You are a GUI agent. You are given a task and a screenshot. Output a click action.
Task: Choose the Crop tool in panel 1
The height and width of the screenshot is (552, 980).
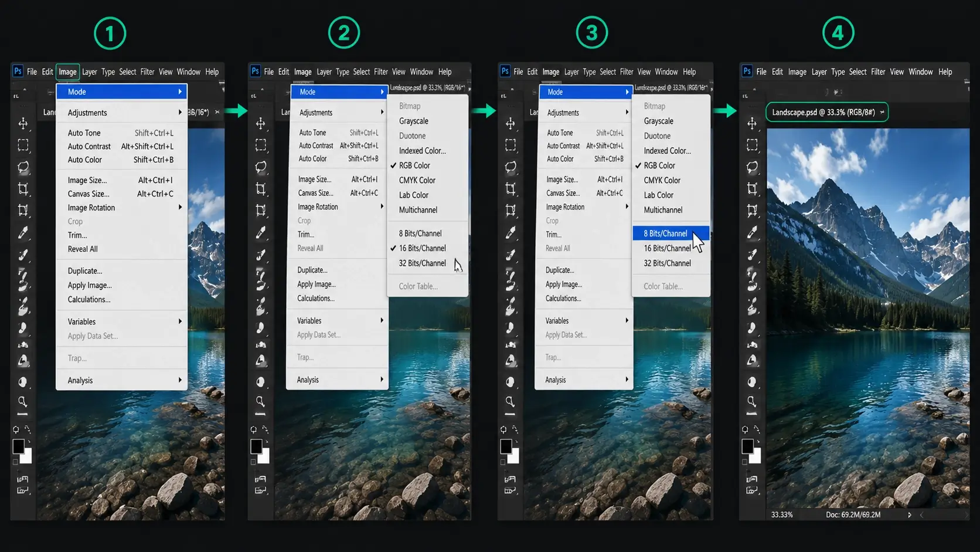(x=23, y=189)
